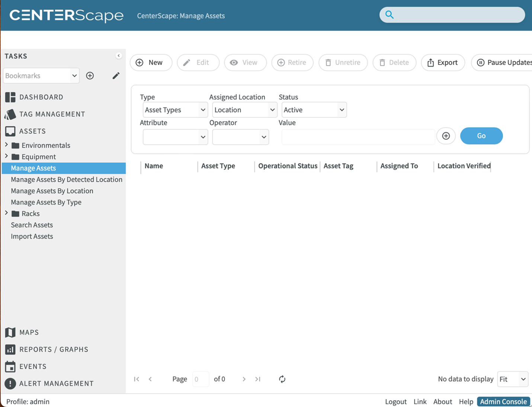
Task: Edit bookmarks using the pencil icon
Action: pos(116,76)
